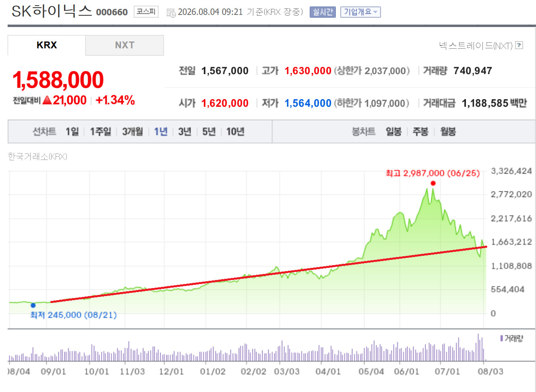Select the 1년 line chart period
536x392 pixels.
[161, 132]
